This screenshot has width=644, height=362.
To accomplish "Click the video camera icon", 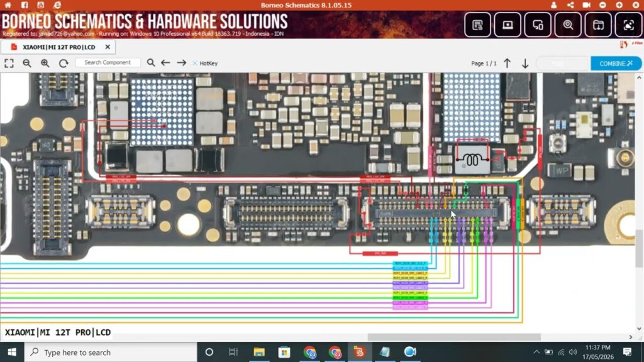I will pos(587,5).
